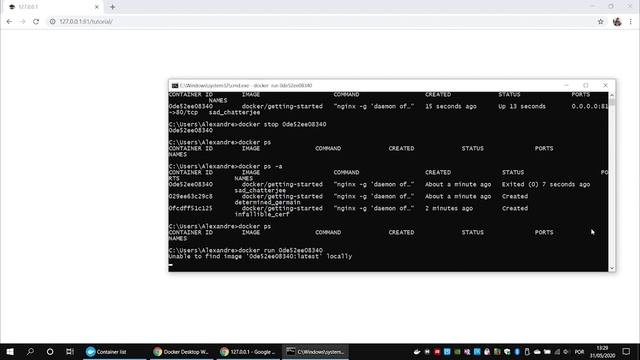Image resolution: width=640 pixels, height=360 pixels.
Task: Click the cmd vertical scrollbar thumb
Action: point(611,102)
